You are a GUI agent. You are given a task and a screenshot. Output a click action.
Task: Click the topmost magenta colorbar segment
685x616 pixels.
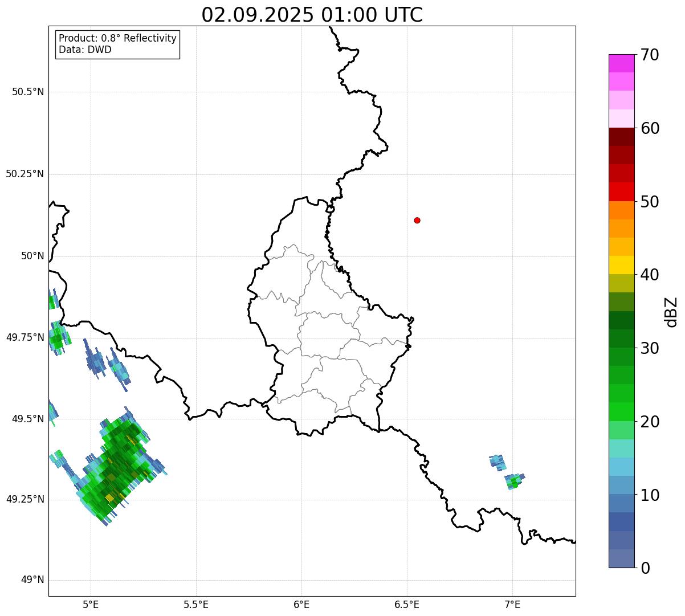621,63
